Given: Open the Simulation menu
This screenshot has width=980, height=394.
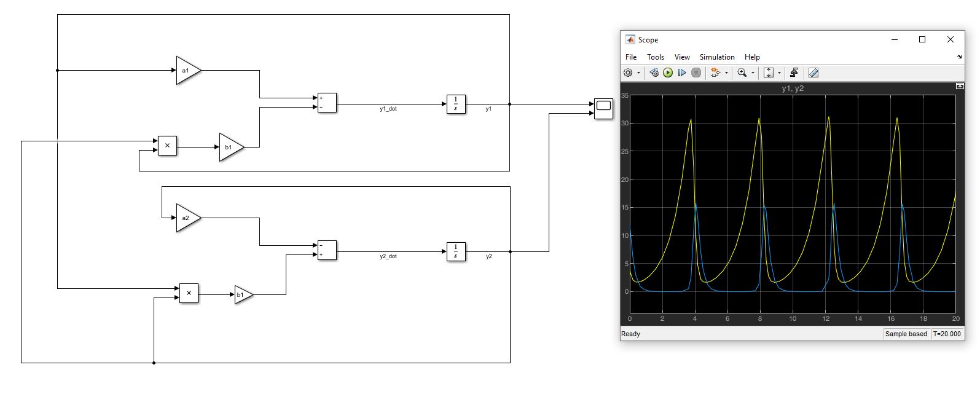Looking at the screenshot, I should tap(716, 57).
